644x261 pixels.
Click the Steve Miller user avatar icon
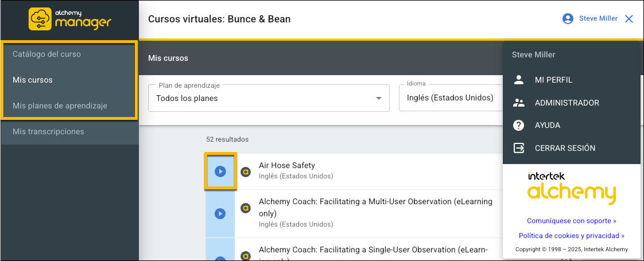(x=568, y=19)
